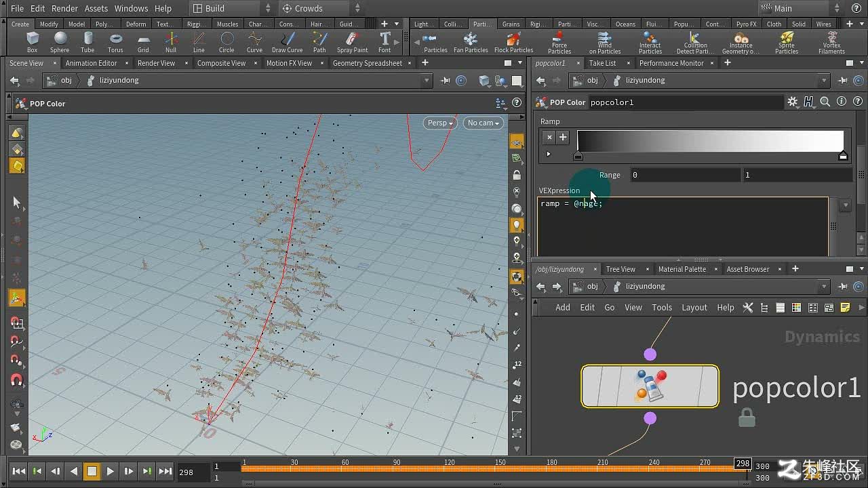Expand the VEXpression preset dropdown arrow

pyautogui.click(x=845, y=205)
